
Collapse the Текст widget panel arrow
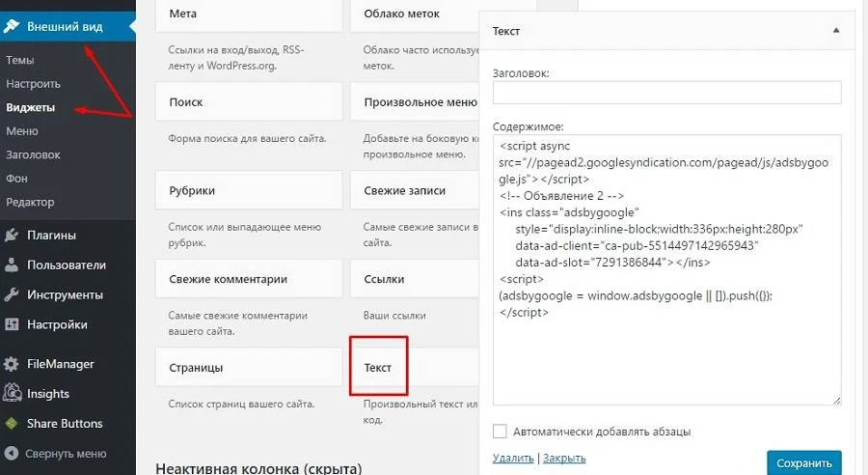tap(836, 31)
